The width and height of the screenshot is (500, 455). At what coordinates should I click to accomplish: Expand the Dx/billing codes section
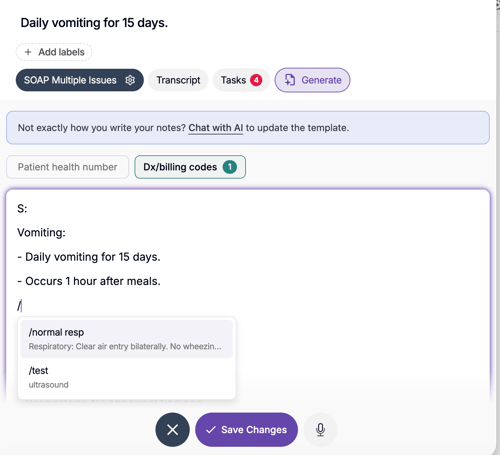click(190, 167)
